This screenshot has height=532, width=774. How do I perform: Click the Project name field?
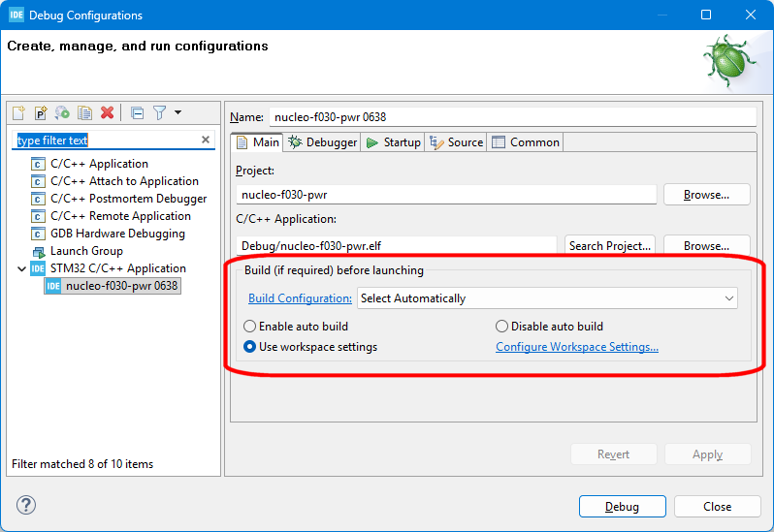446,195
